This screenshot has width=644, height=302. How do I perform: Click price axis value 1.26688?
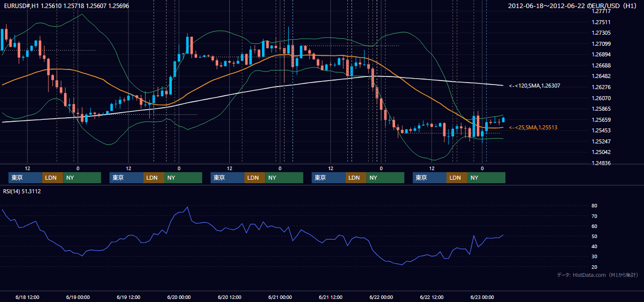click(601, 65)
